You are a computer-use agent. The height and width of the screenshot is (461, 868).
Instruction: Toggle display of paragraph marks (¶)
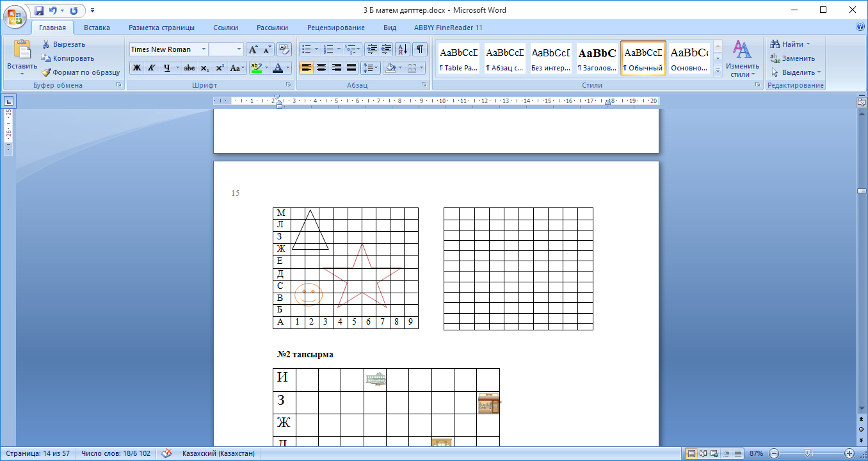click(x=420, y=49)
